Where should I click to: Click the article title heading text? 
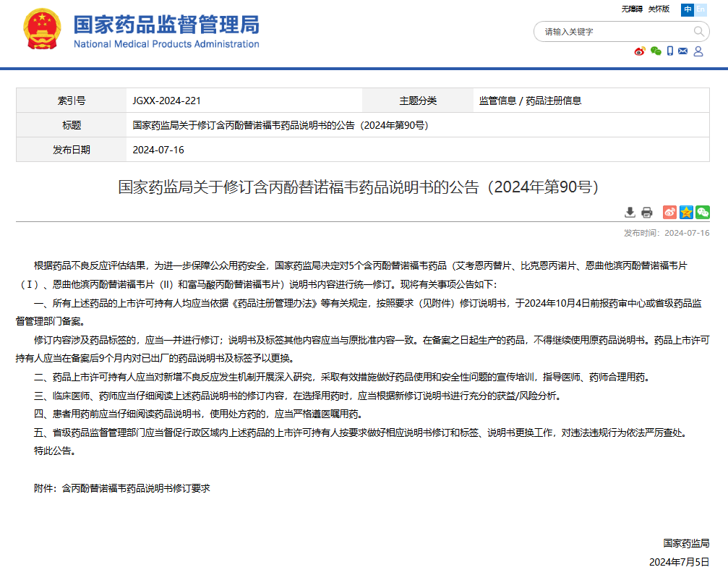click(x=359, y=187)
